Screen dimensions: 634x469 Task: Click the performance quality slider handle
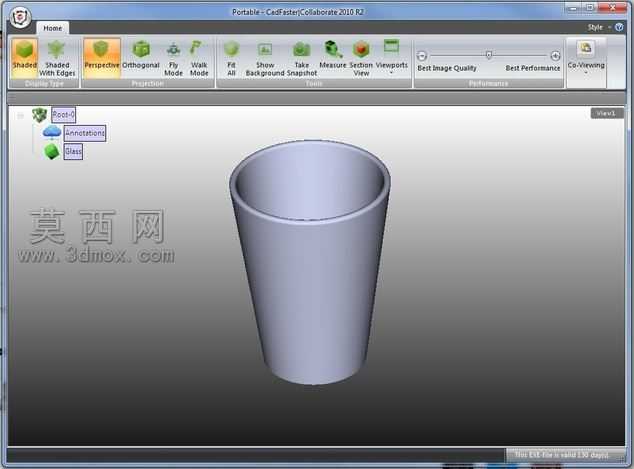coord(489,55)
